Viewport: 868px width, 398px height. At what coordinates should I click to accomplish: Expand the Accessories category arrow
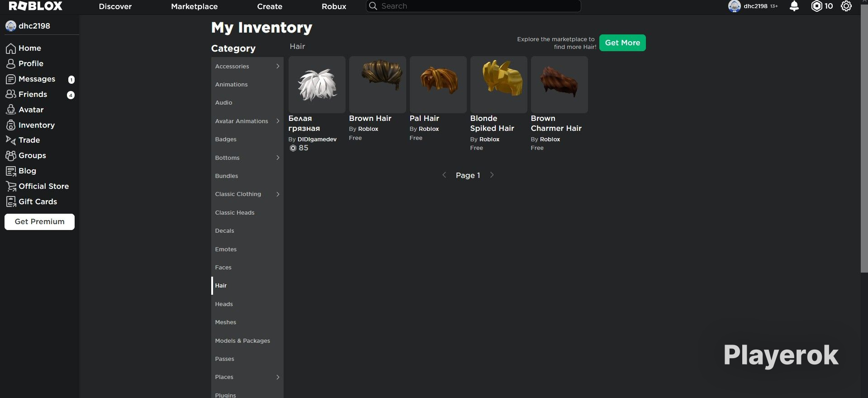278,66
